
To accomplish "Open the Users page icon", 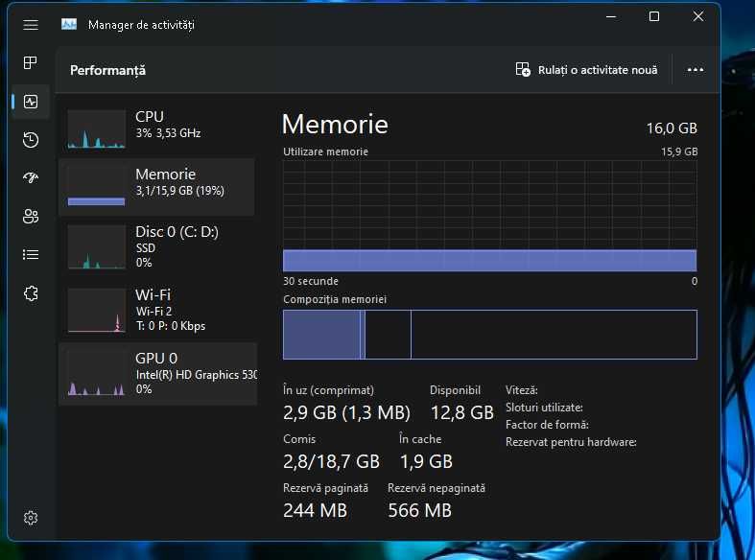I will click(x=31, y=216).
